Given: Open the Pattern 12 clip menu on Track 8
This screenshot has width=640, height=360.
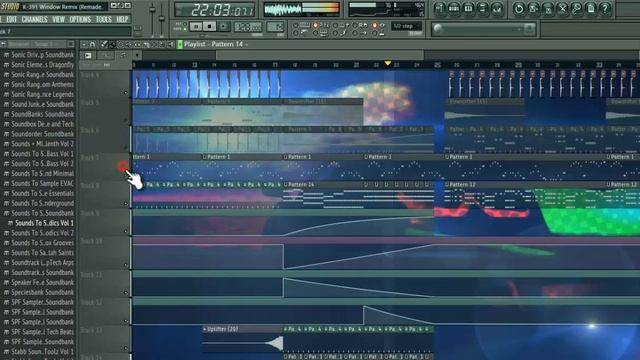Looking at the screenshot, I should coord(447,185).
